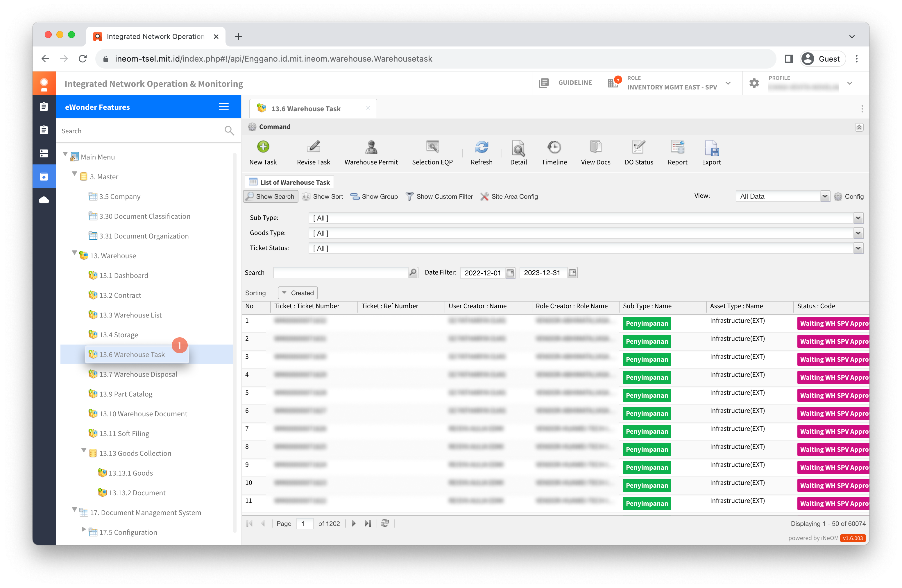
Task: Select the 13.6 Warehouse Task tab
Action: [x=313, y=108]
